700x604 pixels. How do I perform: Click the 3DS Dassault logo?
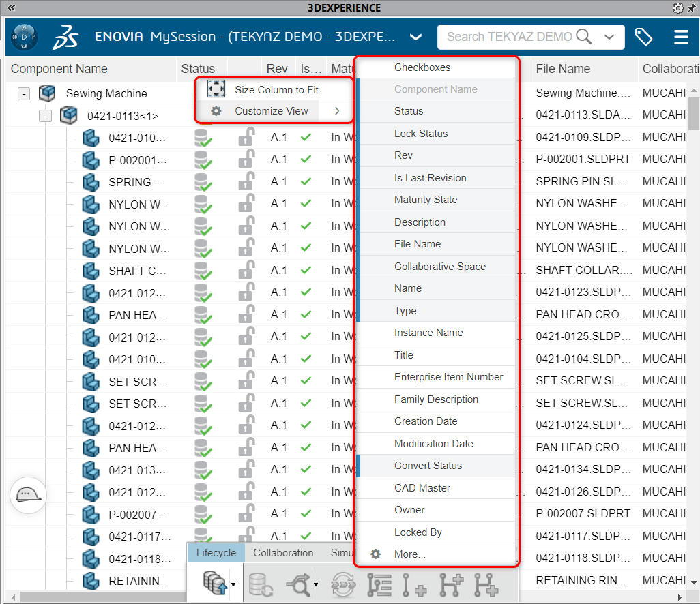click(65, 37)
